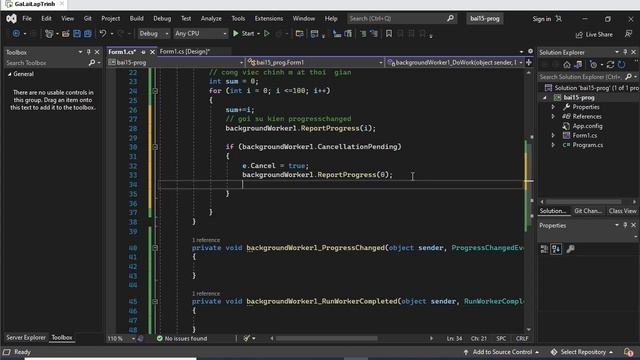Click Switch Views icon in Solution Explorer
The width and height of the screenshot is (640, 360).
(578, 64)
